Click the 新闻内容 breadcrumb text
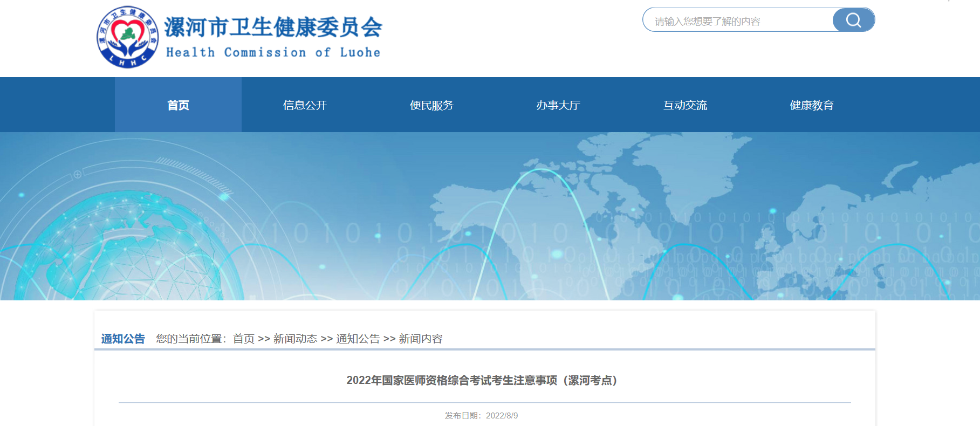The width and height of the screenshot is (980, 426). 421,339
